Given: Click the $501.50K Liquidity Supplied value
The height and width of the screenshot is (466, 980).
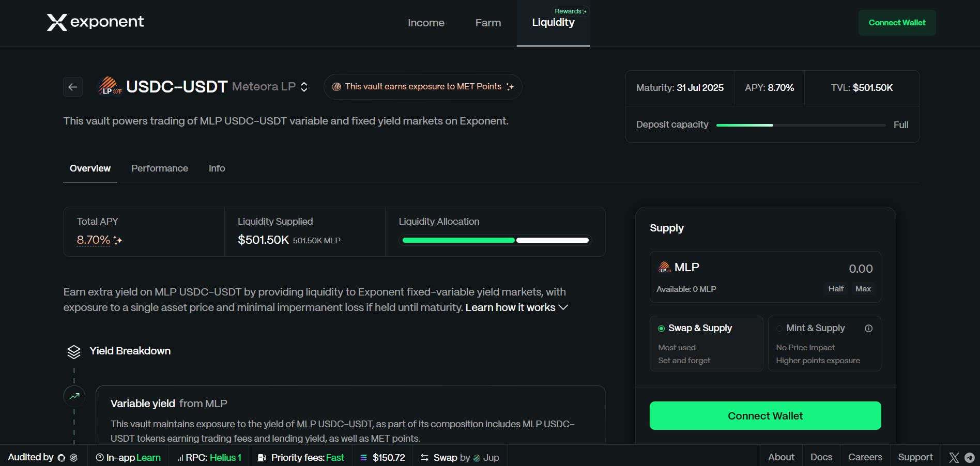Looking at the screenshot, I should 263,240.
